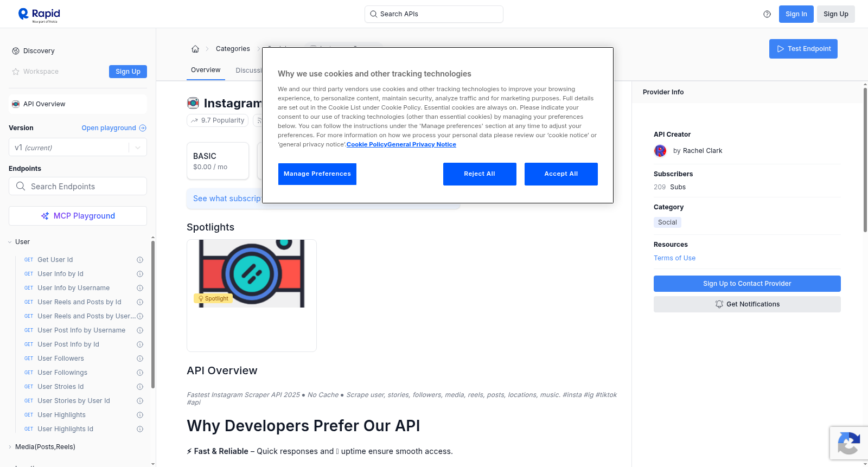Click the Rapid logo

click(39, 15)
